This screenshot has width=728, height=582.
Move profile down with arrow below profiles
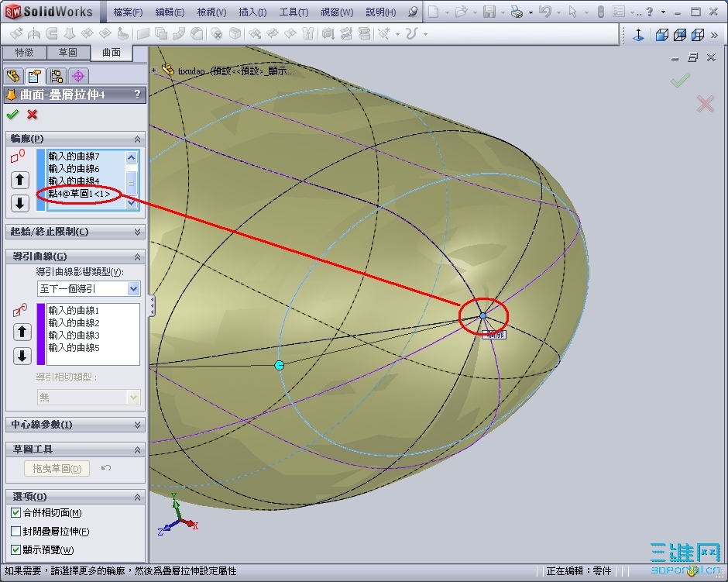[19, 203]
